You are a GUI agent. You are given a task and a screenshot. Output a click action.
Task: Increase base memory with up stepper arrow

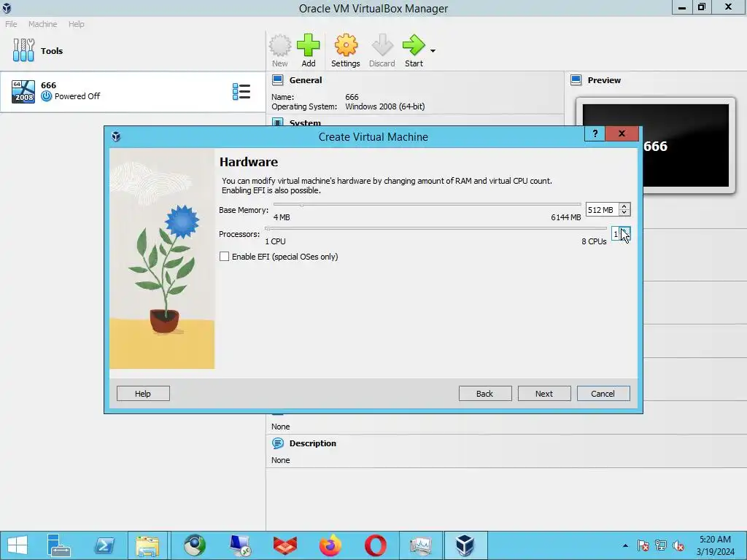[624, 206]
